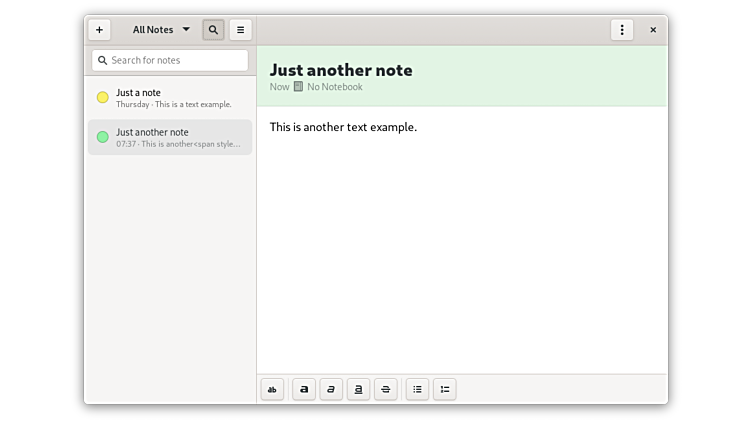This screenshot has height=423, width=752.
Task: Toggle the search bar button
Action: [213, 30]
